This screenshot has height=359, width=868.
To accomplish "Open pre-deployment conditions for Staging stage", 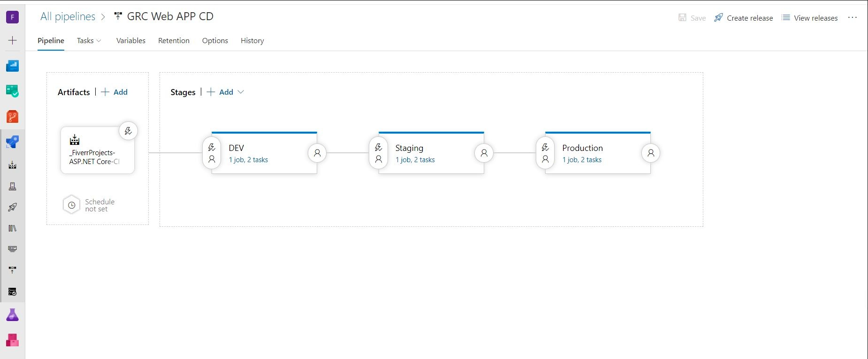I will (379, 153).
